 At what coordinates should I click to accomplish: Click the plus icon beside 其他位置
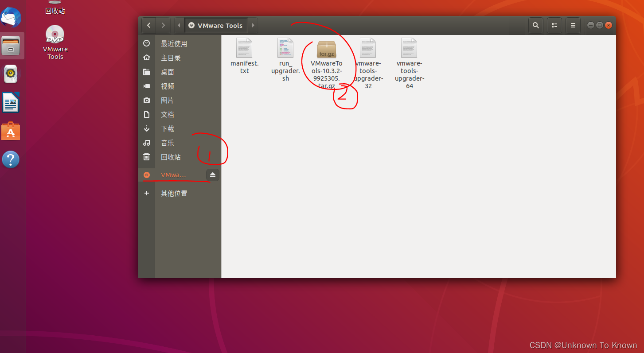(147, 193)
